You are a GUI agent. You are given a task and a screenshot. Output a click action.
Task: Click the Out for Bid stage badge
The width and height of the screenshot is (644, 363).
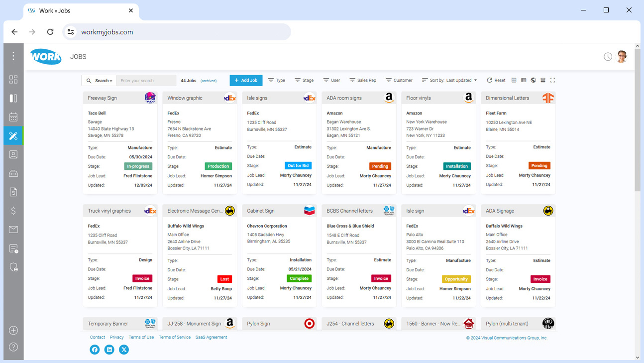(298, 165)
